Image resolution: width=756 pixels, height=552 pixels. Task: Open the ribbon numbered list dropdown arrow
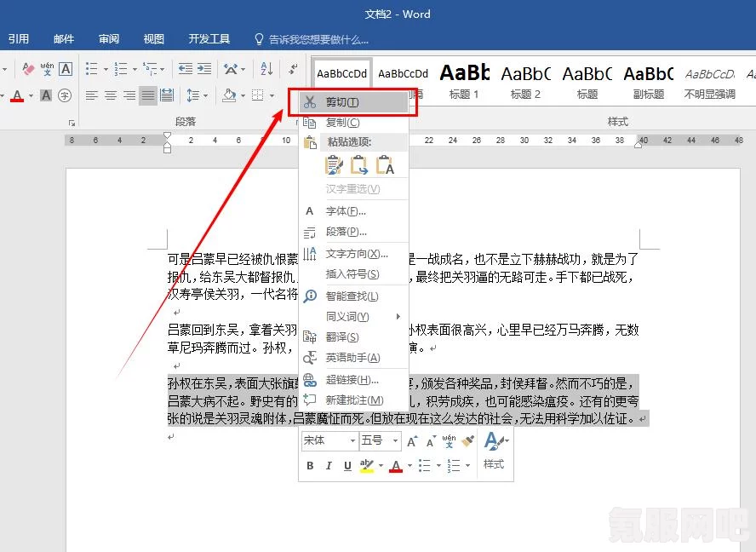click(135, 70)
